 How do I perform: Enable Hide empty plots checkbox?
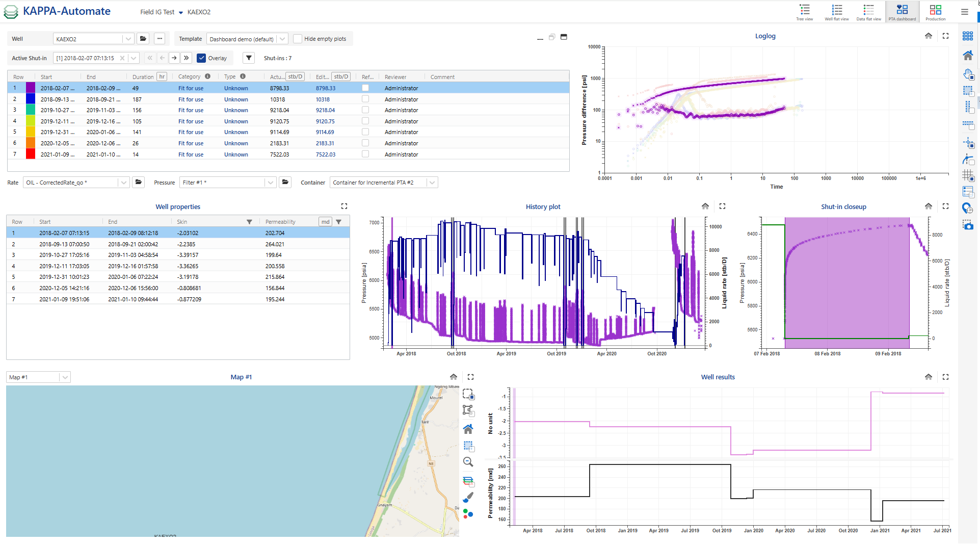pos(298,39)
